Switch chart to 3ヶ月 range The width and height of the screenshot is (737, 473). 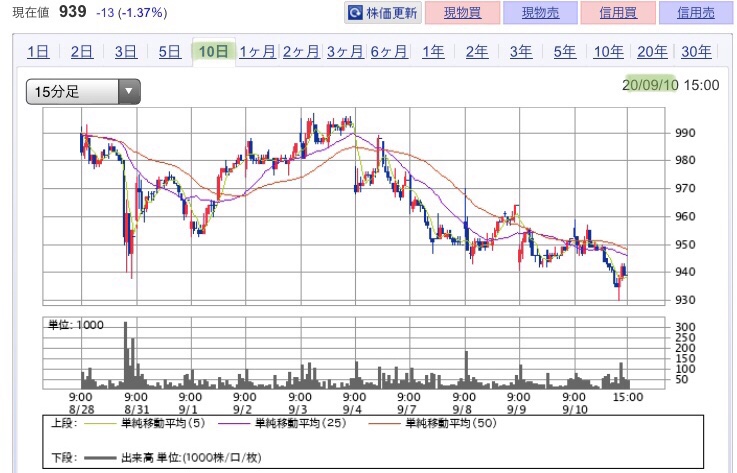tap(345, 51)
